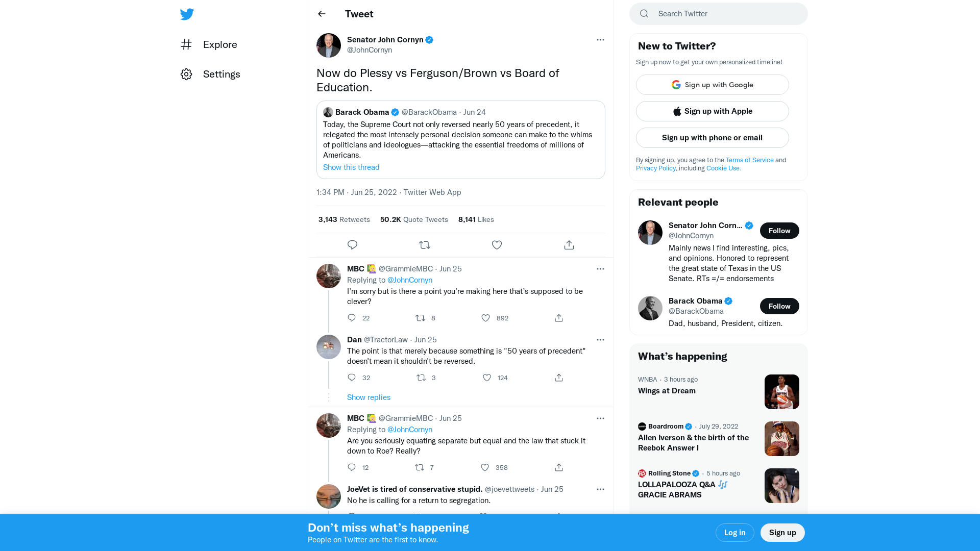980x551 pixels.
Task: Like Dan's reply about precedent
Action: (x=487, y=378)
